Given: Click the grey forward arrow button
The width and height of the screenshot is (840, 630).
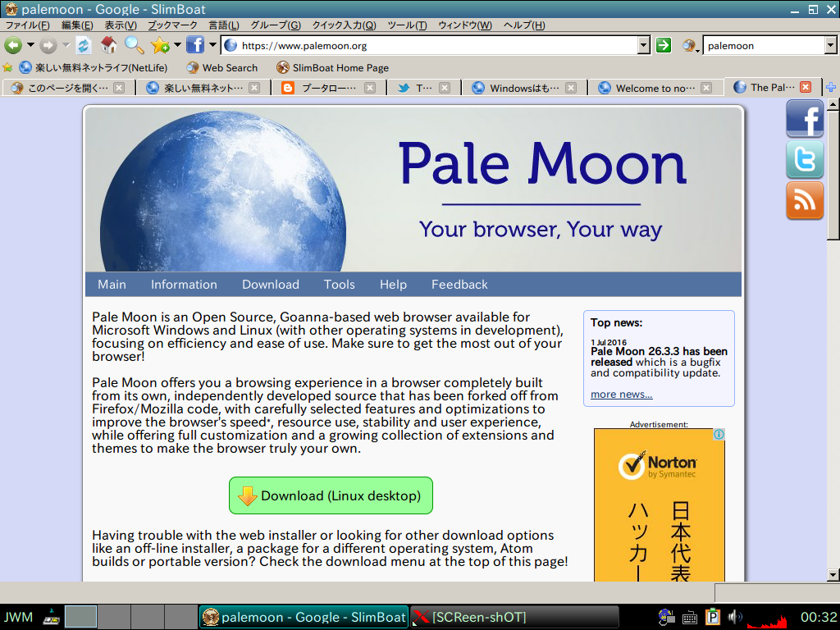Looking at the screenshot, I should pyautogui.click(x=48, y=46).
